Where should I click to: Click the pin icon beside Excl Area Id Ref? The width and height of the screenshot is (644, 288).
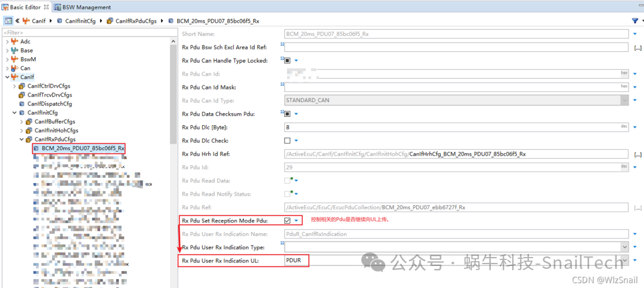[282, 44]
